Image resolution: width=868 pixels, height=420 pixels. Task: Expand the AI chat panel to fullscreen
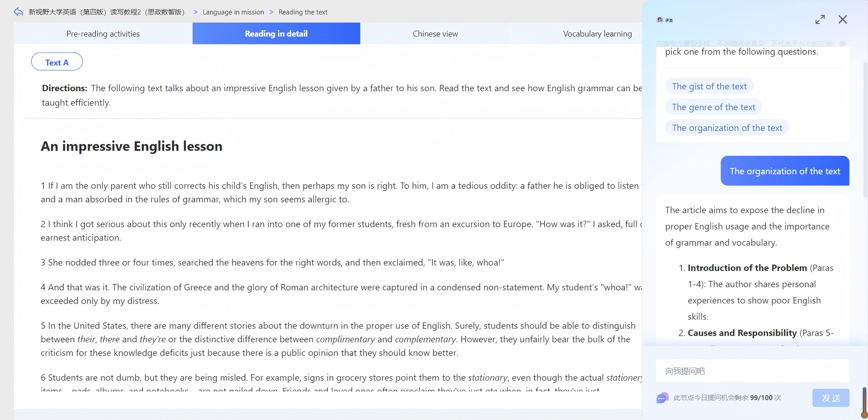pyautogui.click(x=820, y=19)
